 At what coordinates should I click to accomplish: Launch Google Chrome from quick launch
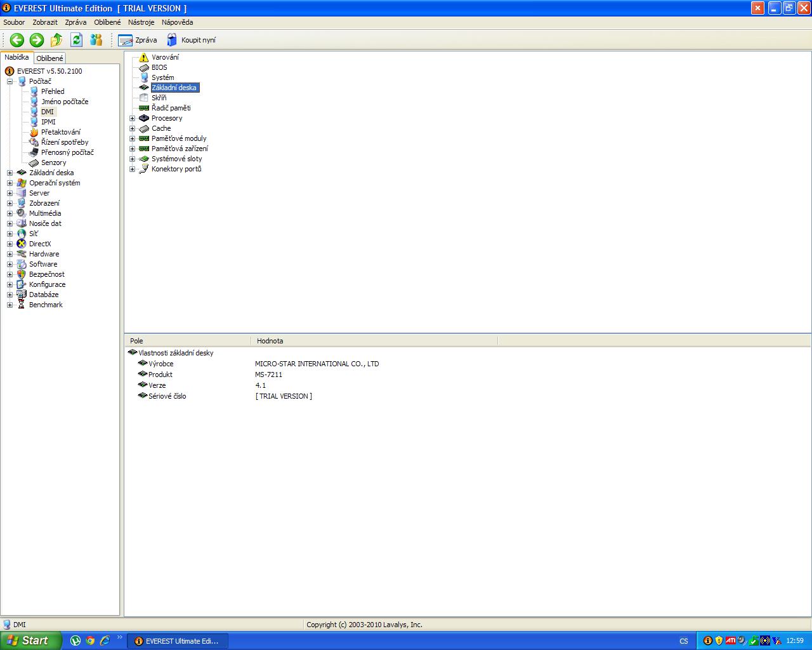point(90,641)
